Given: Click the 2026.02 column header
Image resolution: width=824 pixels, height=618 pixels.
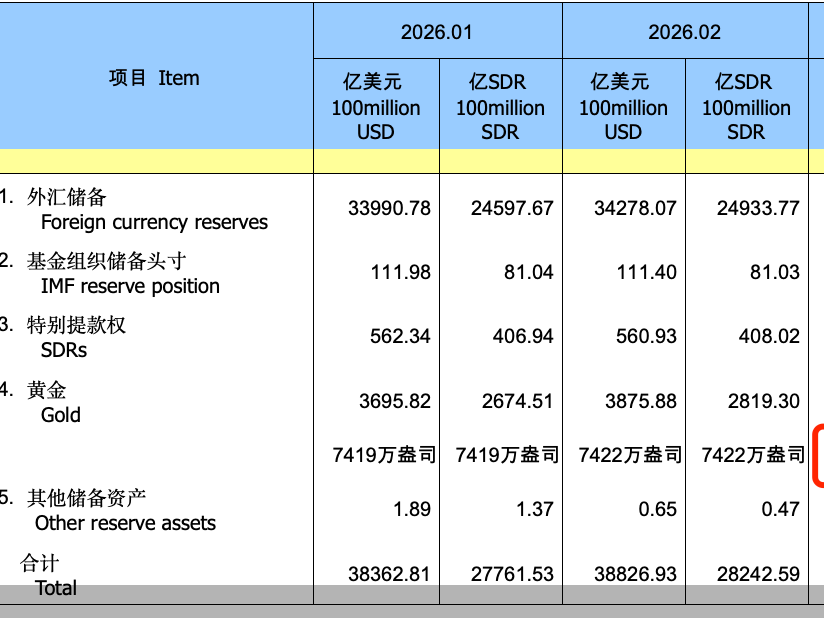Looking at the screenshot, I should 684,32.
